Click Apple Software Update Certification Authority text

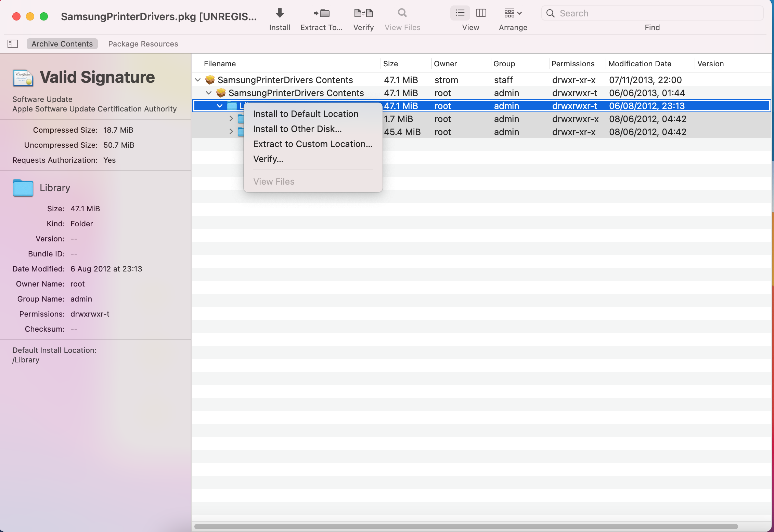tap(94, 109)
